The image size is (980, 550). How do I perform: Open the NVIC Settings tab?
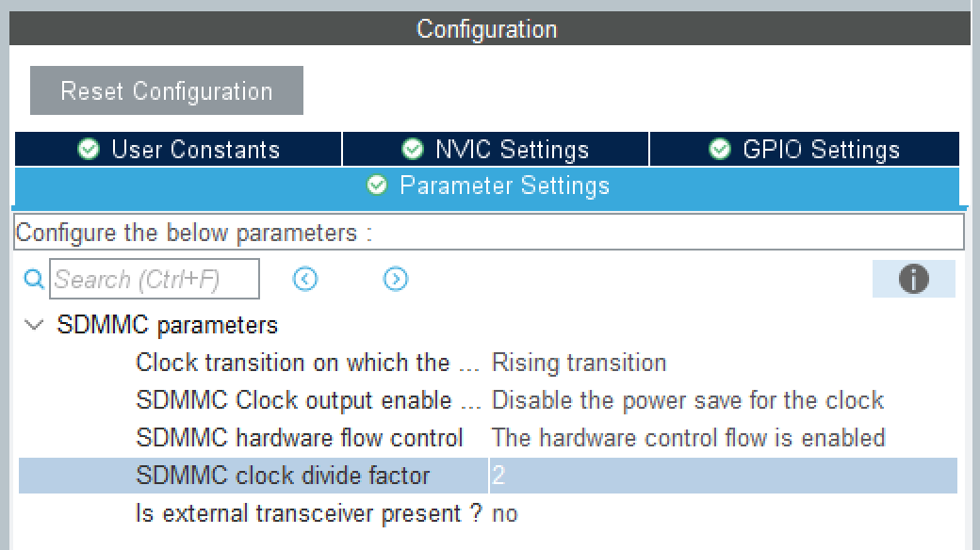[511, 149]
